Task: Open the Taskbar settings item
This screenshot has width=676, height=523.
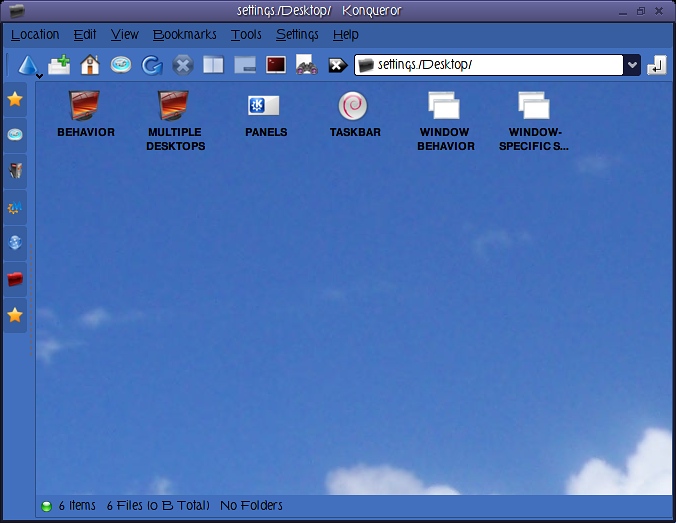Action: [x=354, y=114]
